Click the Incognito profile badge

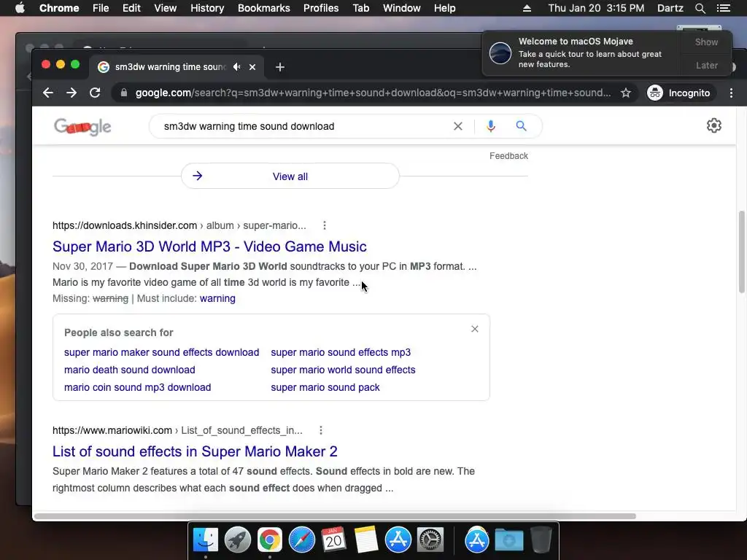680,93
